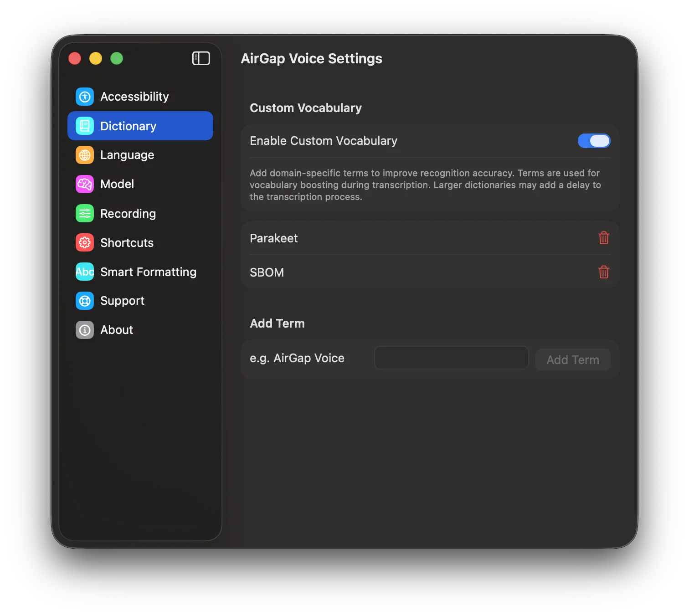The height and width of the screenshot is (616, 689).
Task: Click the Accessibility label in the sidebar
Action: 134,97
